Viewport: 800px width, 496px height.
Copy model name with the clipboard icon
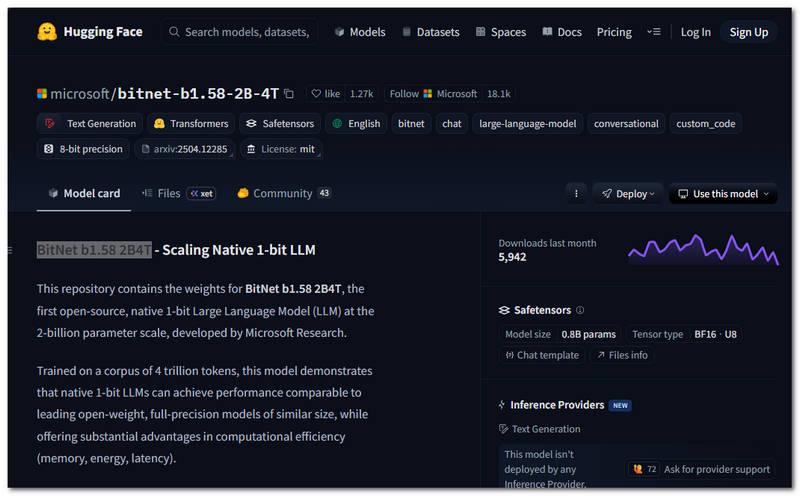click(289, 94)
